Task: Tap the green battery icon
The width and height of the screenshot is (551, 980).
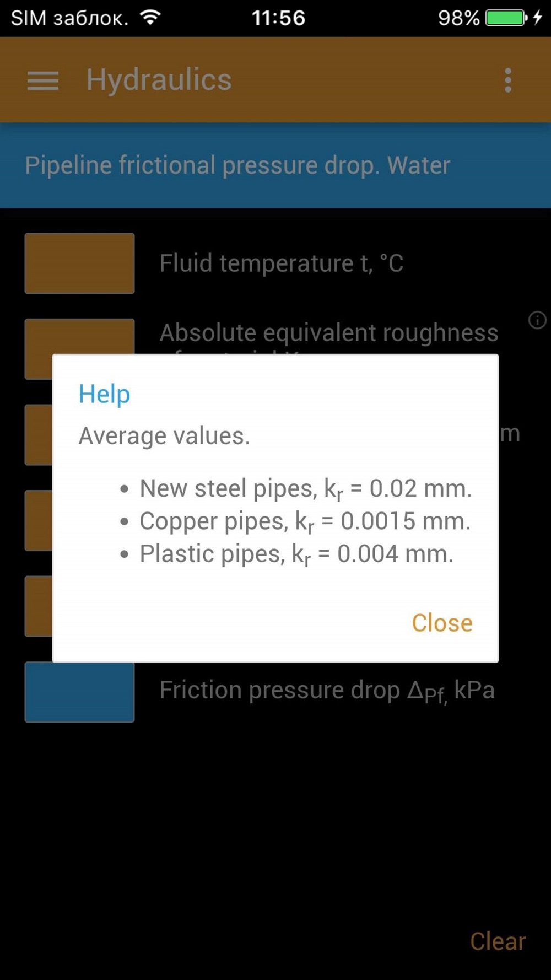Action: coord(505,18)
